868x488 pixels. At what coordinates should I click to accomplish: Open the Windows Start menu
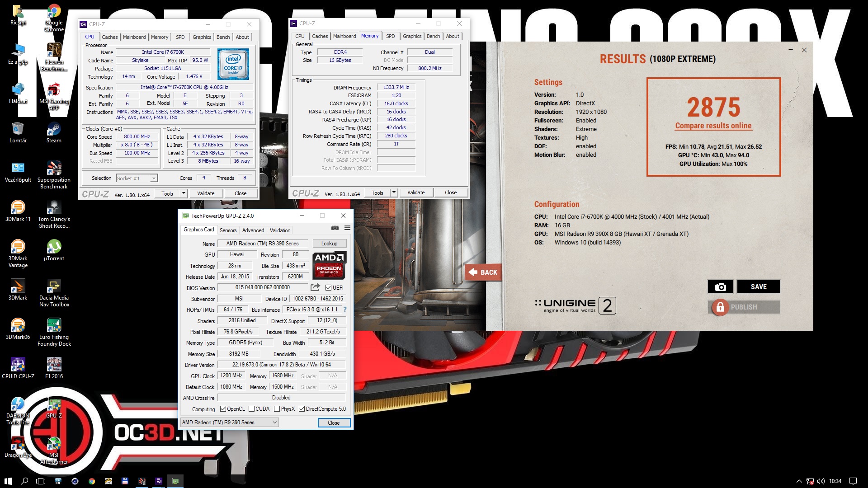pos(8,481)
